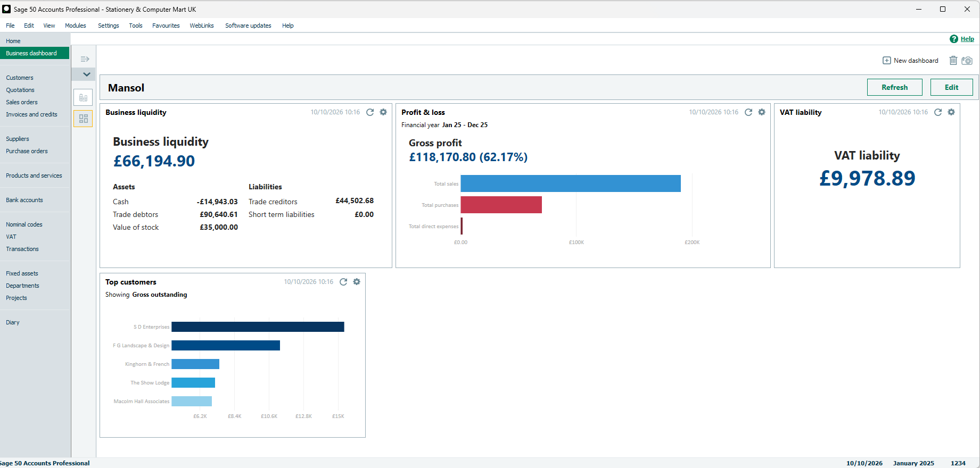Click the camera snapshot icon
The height and width of the screenshot is (468, 980).
967,61
